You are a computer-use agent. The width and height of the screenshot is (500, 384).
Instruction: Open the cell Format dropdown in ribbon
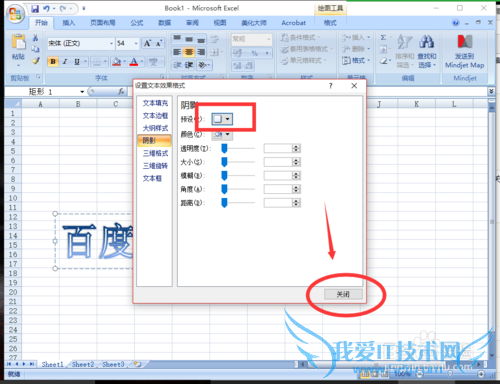(x=356, y=60)
